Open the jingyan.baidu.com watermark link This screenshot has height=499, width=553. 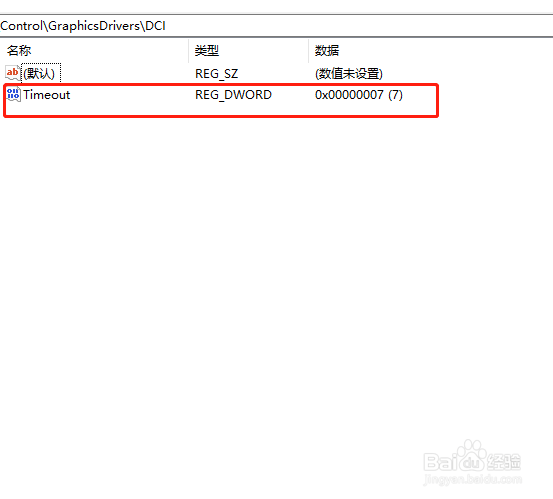[x=473, y=480]
